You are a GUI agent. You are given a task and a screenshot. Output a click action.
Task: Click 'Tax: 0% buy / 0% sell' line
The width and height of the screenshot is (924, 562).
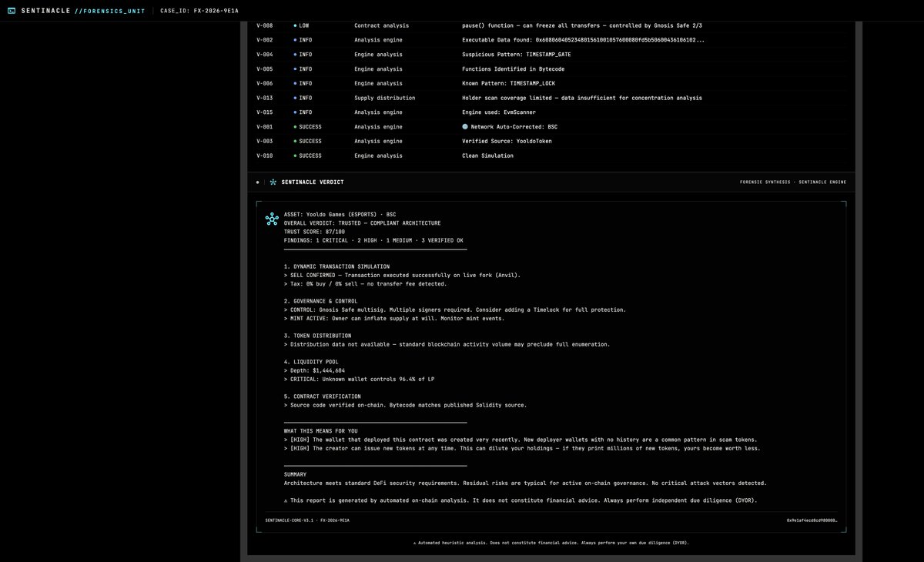367,283
